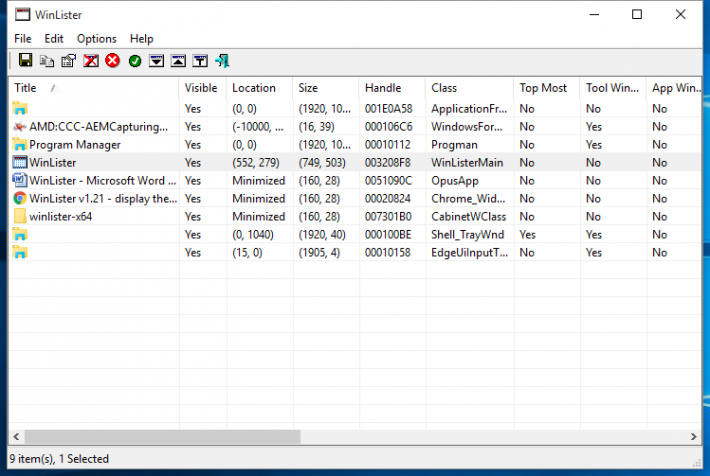The width and height of the screenshot is (710, 476).
Task: Click the Chrome icon of WinLister v1.21 row
Action: click(x=20, y=198)
